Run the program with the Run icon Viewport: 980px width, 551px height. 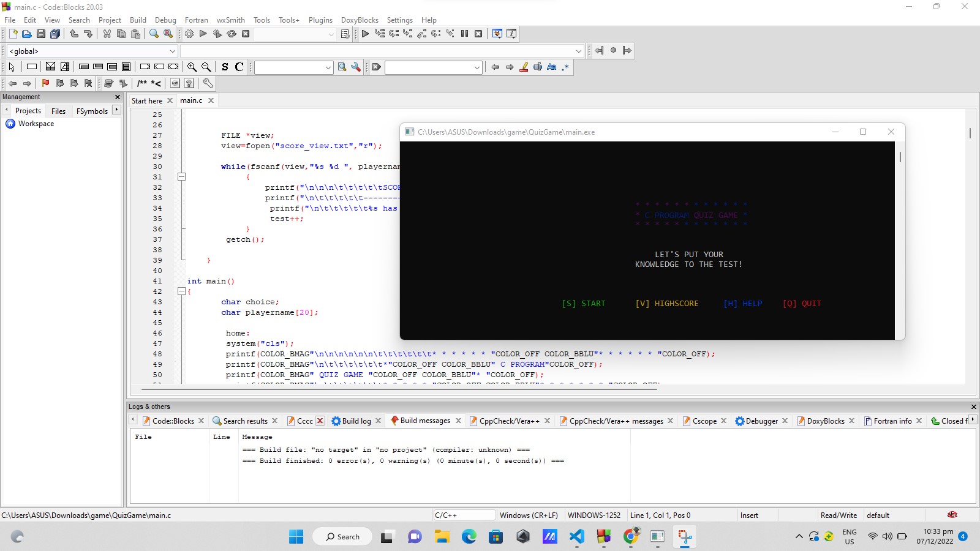click(x=203, y=34)
